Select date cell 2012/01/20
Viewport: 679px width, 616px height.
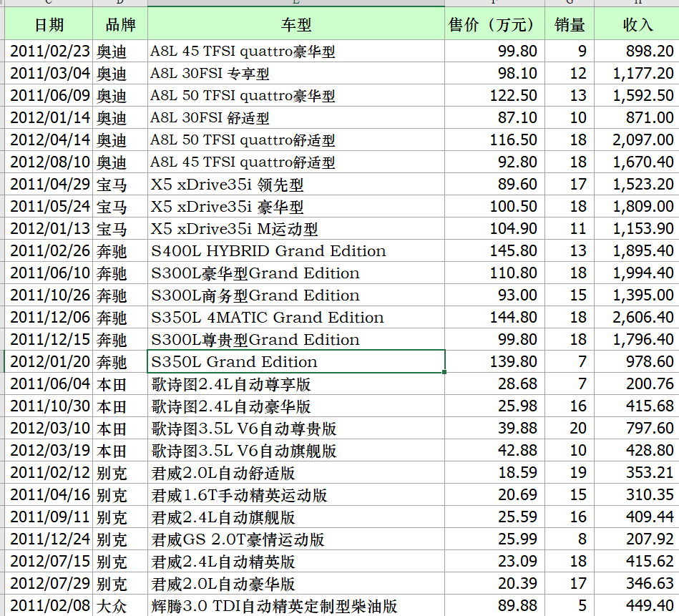tap(49, 361)
